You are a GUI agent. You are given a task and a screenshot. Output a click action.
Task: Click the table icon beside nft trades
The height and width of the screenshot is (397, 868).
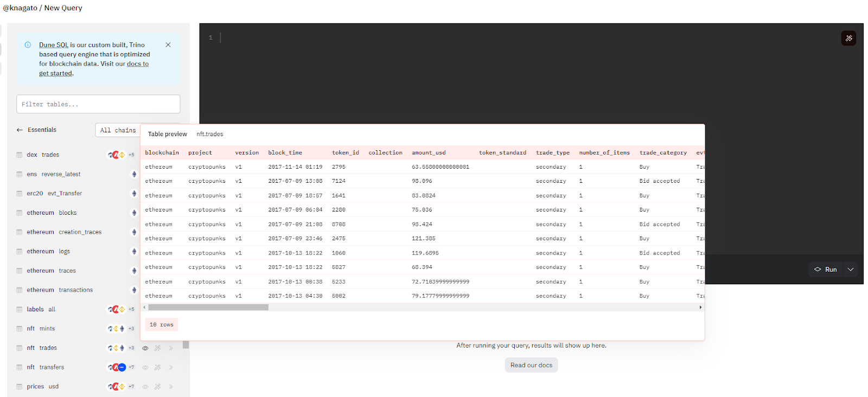20,348
